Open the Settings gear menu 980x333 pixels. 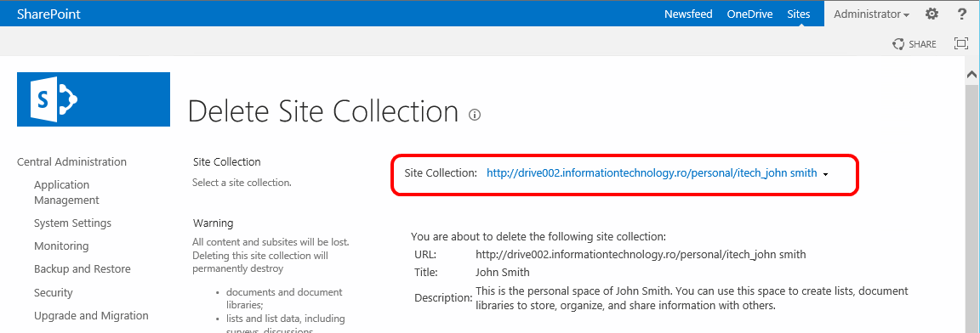point(932,14)
